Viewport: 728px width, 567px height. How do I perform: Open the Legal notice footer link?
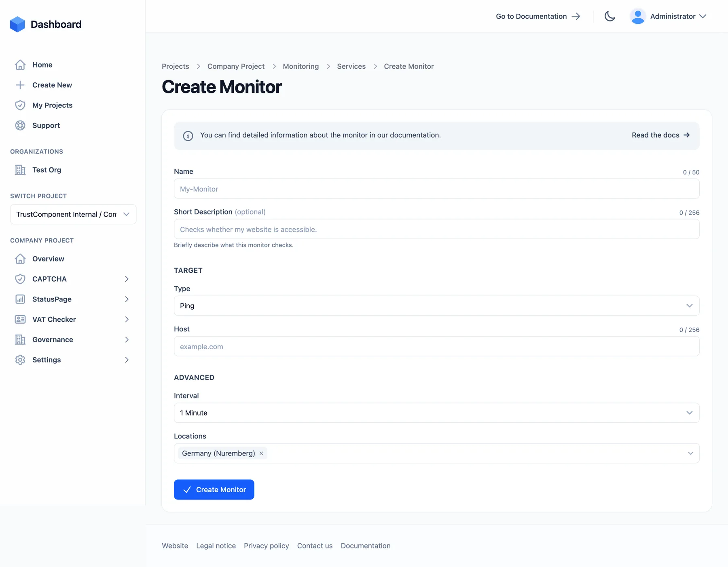216,546
